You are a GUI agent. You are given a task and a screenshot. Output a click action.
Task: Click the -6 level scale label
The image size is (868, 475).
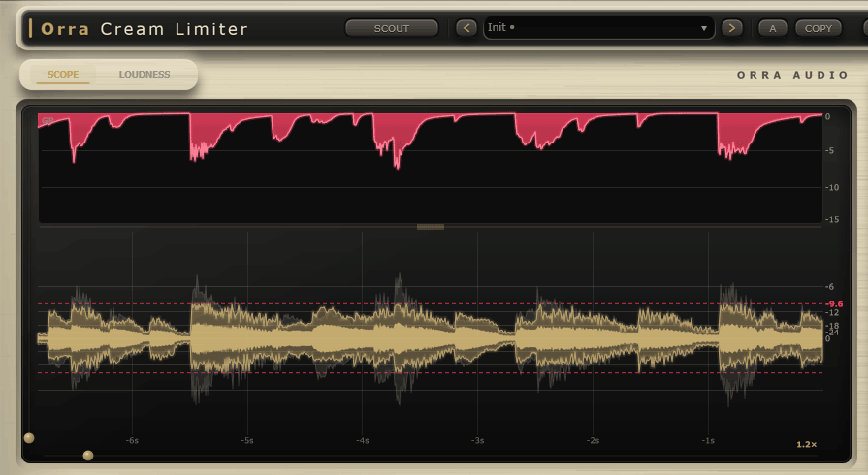coord(829,287)
